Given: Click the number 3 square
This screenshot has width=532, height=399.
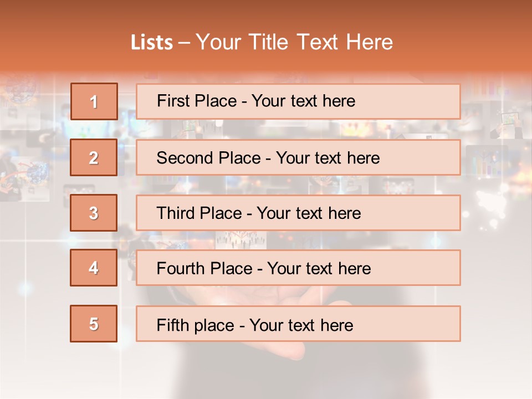Looking at the screenshot, I should [94, 213].
